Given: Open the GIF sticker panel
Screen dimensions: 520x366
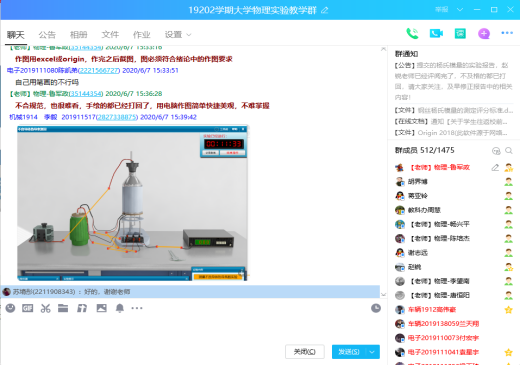Looking at the screenshot, I should pos(28,308).
